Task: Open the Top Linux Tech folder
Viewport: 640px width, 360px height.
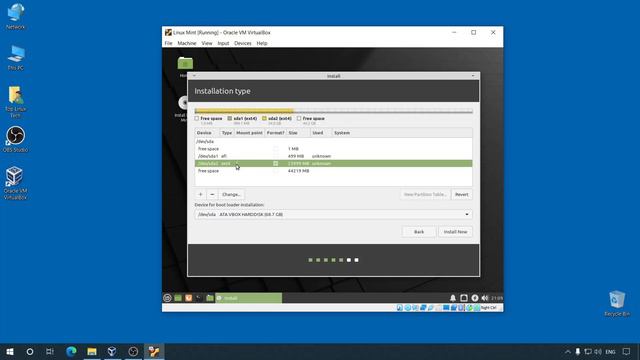Action: click(16, 102)
